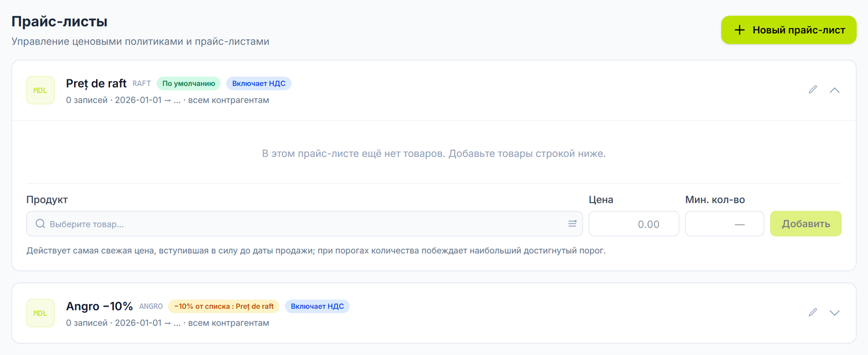
Task: Click Preț de raft's 0 записей details line
Action: tap(168, 100)
